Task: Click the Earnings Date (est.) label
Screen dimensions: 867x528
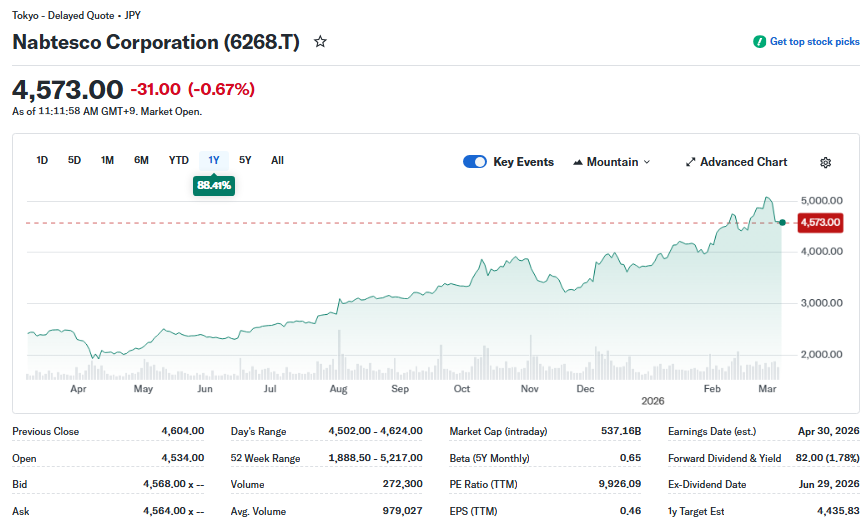Action: 712,431
